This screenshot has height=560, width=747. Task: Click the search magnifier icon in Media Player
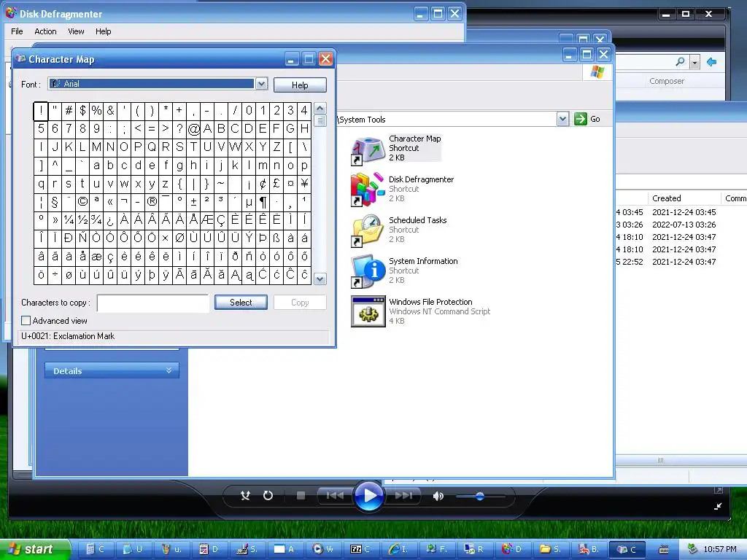coord(681,62)
